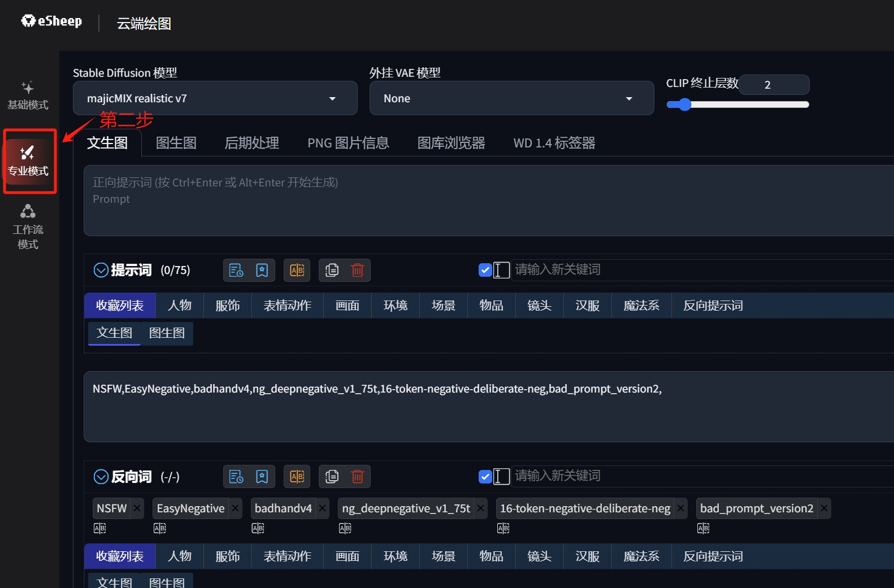
Task: Select 镜头 category in 反向词 section
Action: [540, 556]
